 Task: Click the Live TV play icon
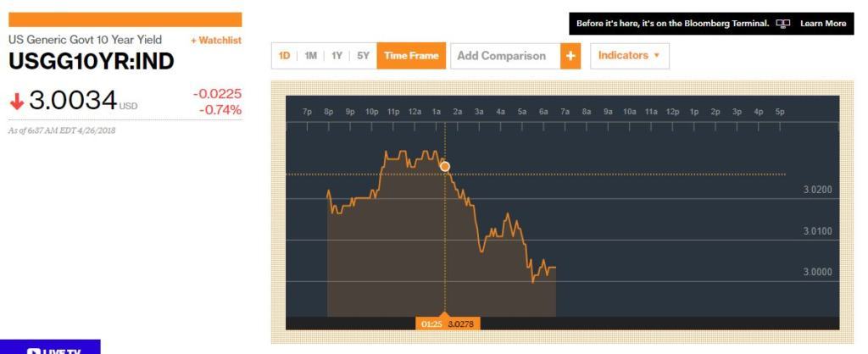point(35,351)
